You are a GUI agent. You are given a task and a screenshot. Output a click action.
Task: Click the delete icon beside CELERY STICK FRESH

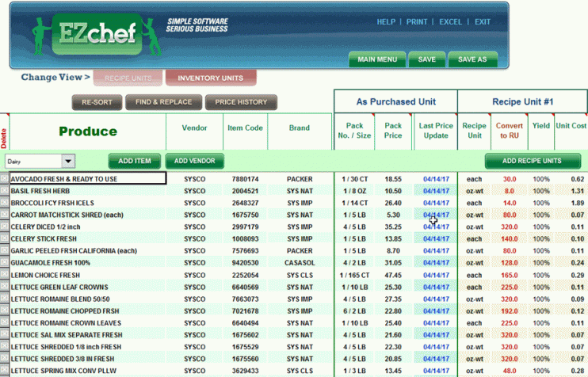click(x=4, y=238)
